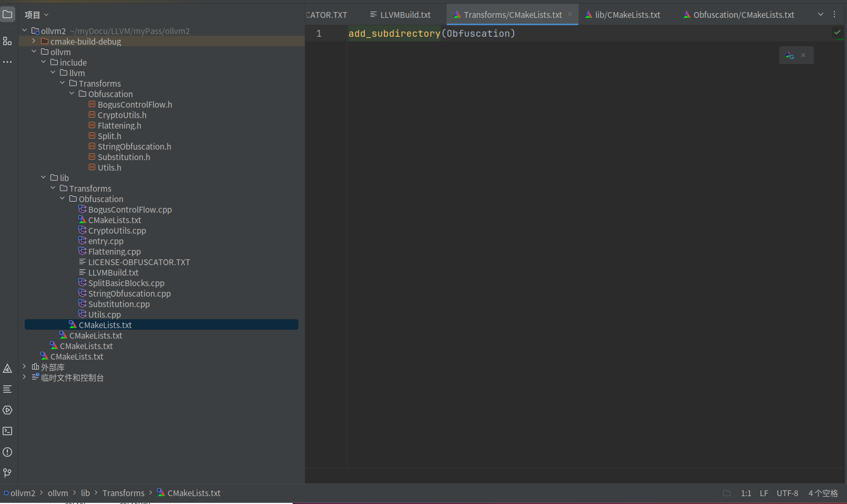
Task: Open tool window icon between CMake and Services
Action: coord(7,389)
